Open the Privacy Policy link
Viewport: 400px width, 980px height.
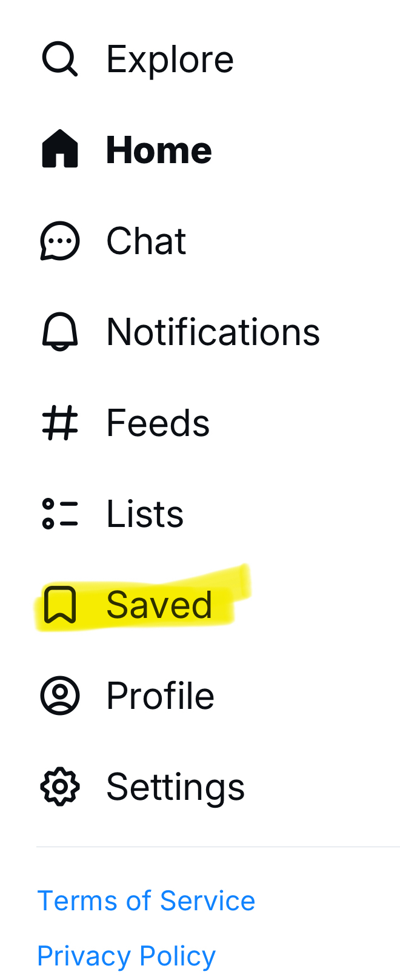pyautogui.click(x=126, y=956)
